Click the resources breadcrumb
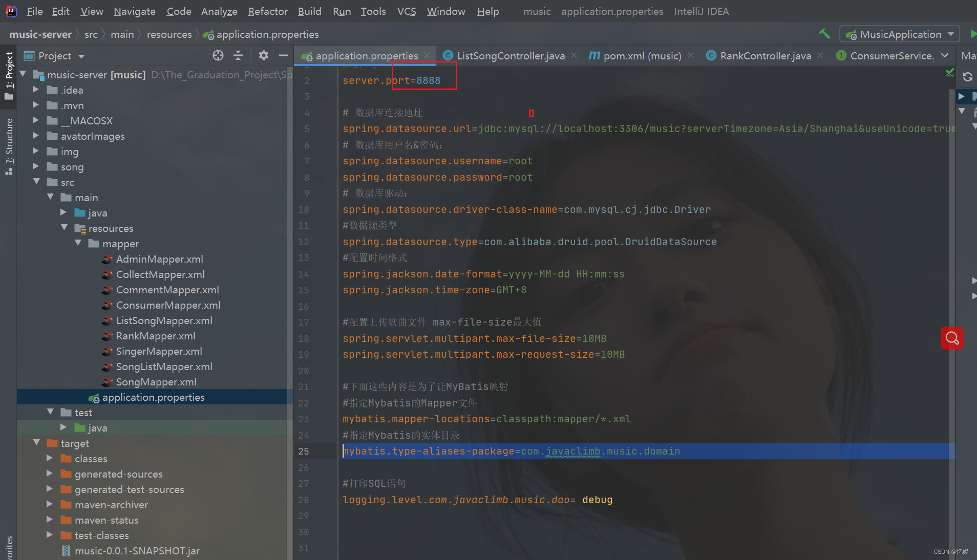 pyautogui.click(x=169, y=34)
